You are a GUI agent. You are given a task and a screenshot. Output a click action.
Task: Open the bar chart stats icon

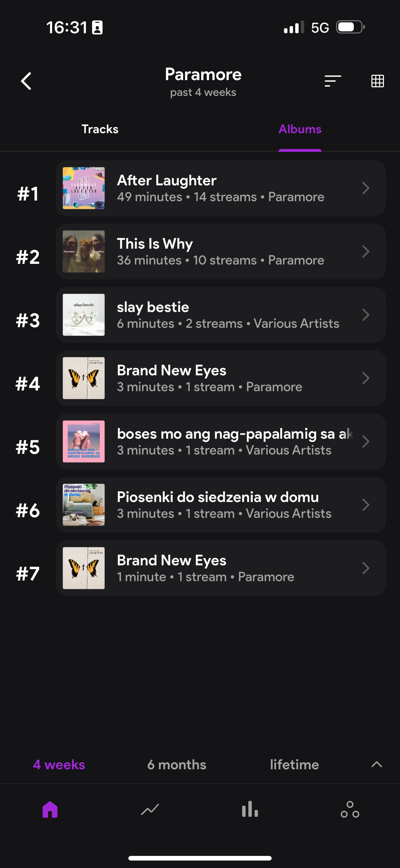250,809
